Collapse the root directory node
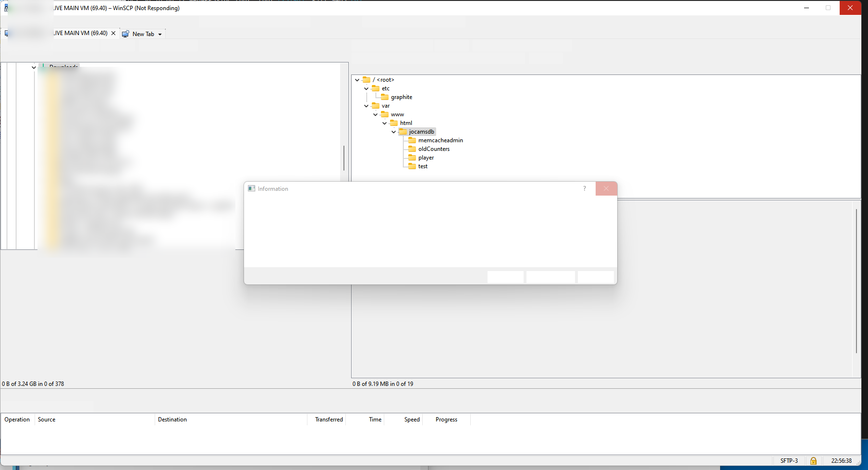The image size is (868, 470). (x=357, y=80)
